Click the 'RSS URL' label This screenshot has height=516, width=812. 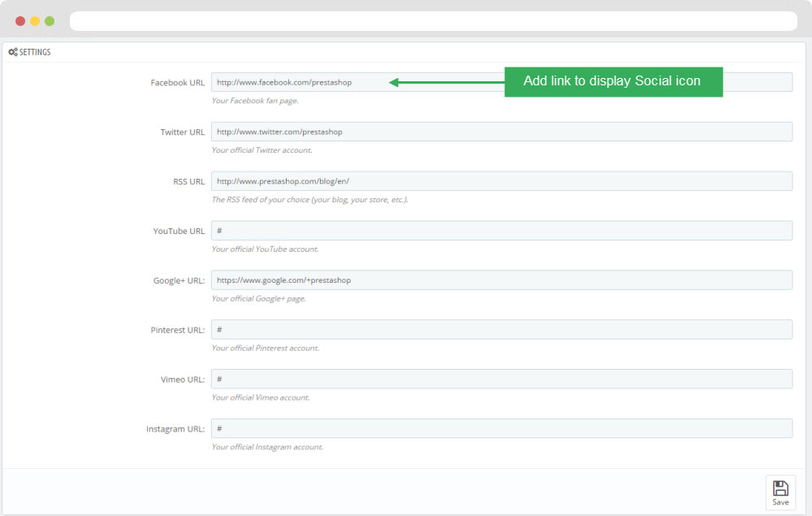189,182
